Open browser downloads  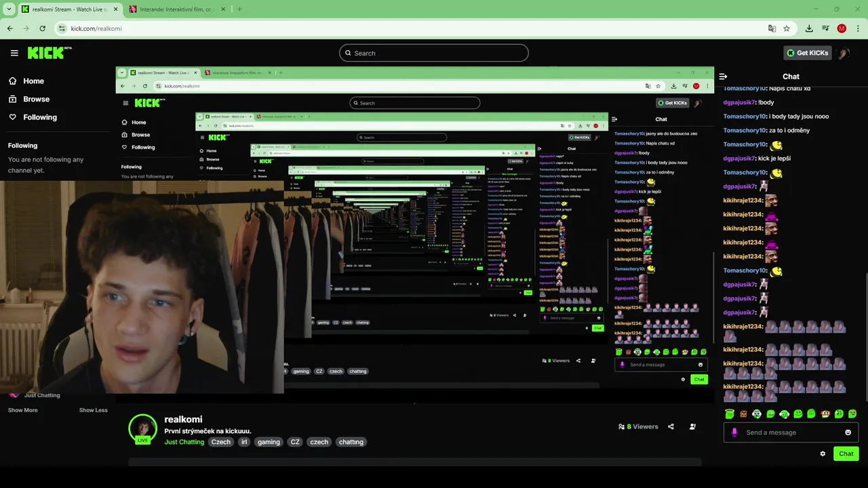click(809, 28)
